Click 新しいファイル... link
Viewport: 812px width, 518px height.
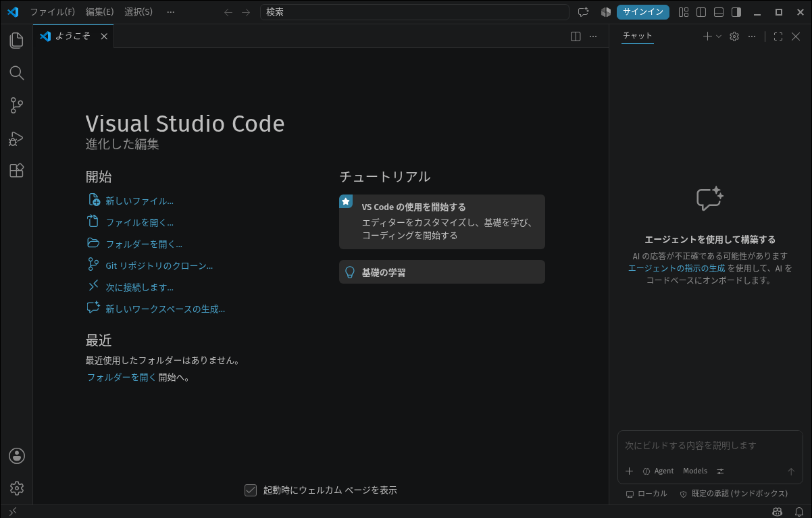pyautogui.click(x=139, y=201)
